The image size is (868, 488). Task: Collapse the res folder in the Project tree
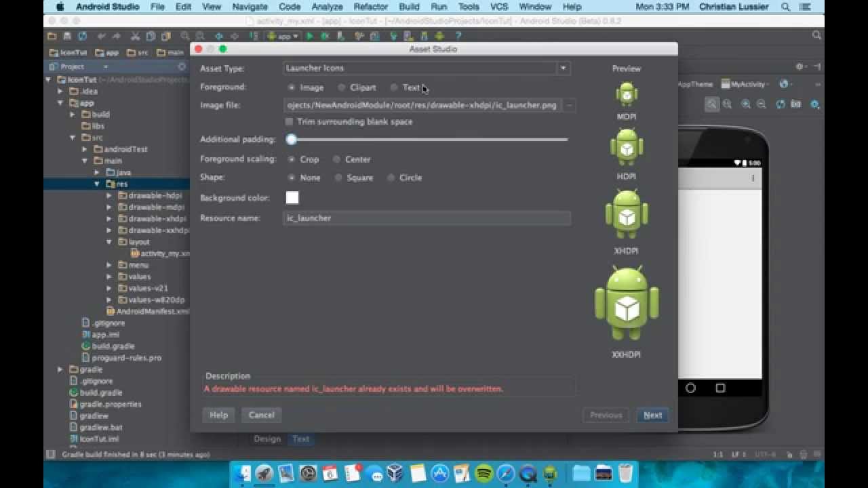[x=96, y=183]
